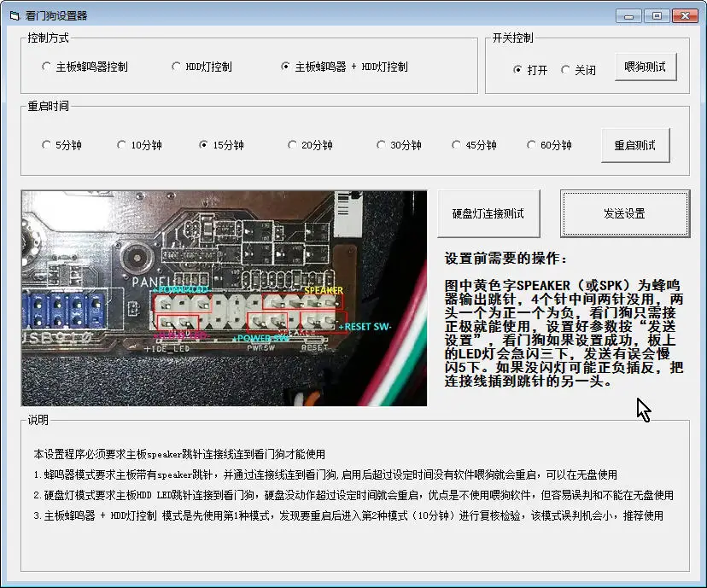Click the 设置前需要的操作 heading text
Image resolution: width=707 pixels, height=588 pixels.
click(505, 259)
